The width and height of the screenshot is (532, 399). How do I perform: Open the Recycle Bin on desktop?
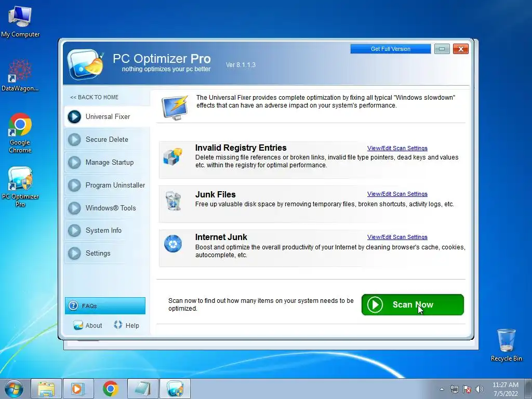point(506,345)
